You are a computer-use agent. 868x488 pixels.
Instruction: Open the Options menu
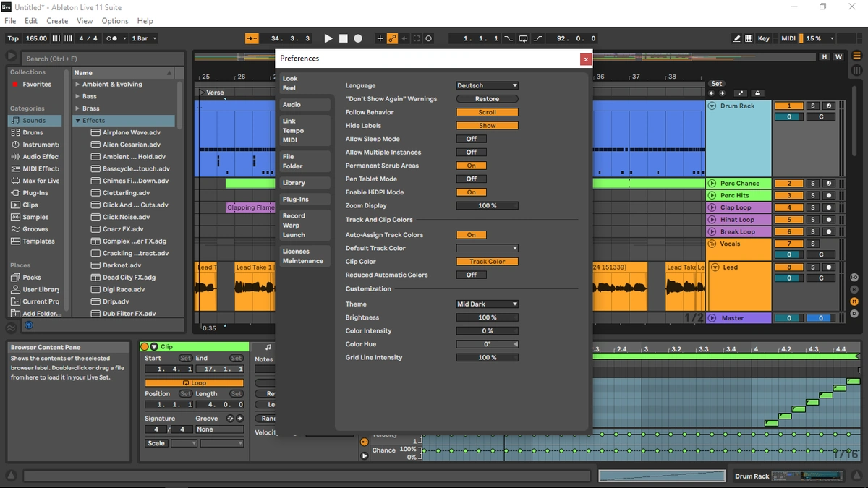(x=114, y=21)
